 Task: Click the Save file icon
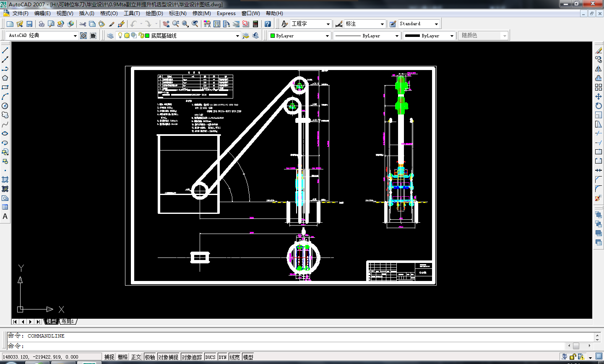(x=29, y=24)
